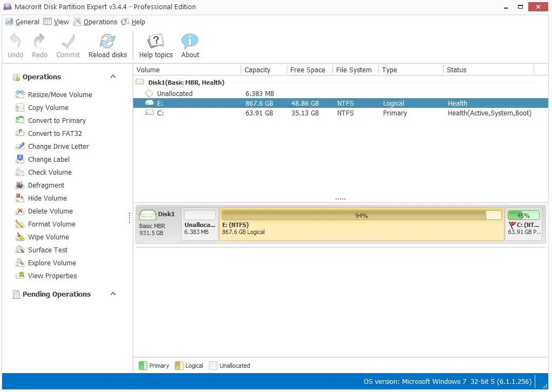The width and height of the screenshot is (552, 392).
Task: Click the Commit checkmark icon
Action: [x=68, y=41]
